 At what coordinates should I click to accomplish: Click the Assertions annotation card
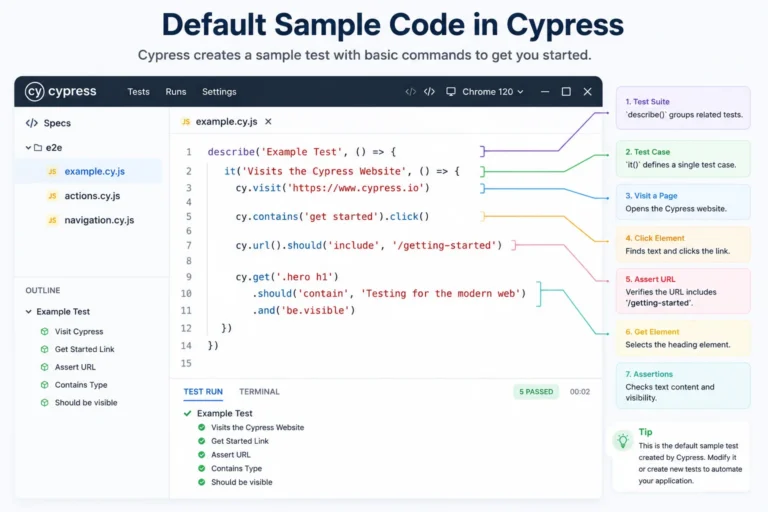coord(683,385)
